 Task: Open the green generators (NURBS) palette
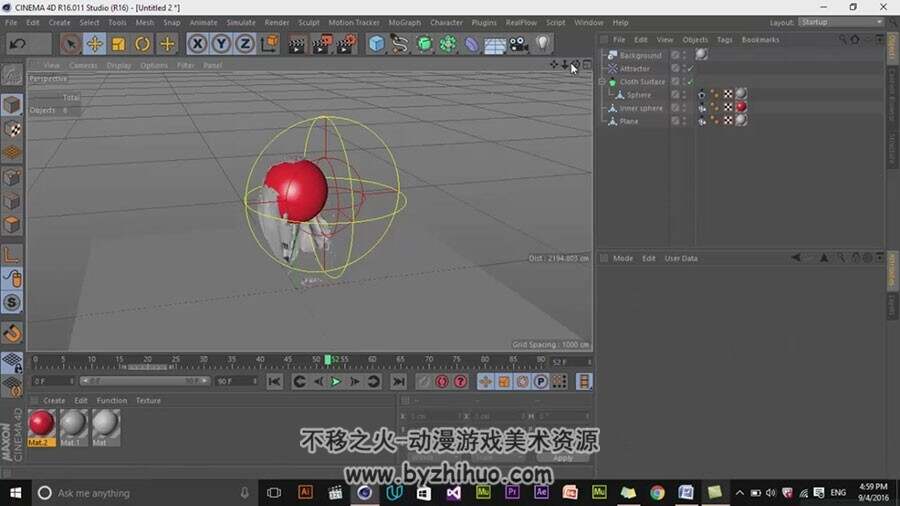click(424, 44)
